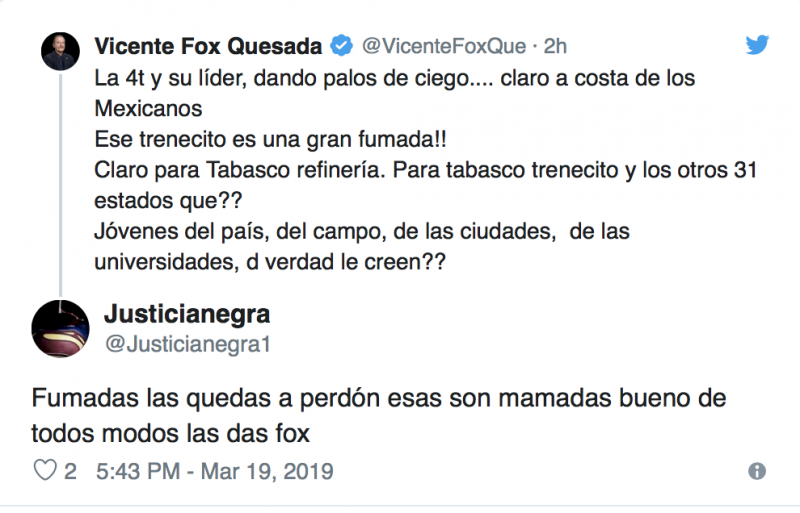Visit the Vicente Fox Quesada name link

point(208,47)
